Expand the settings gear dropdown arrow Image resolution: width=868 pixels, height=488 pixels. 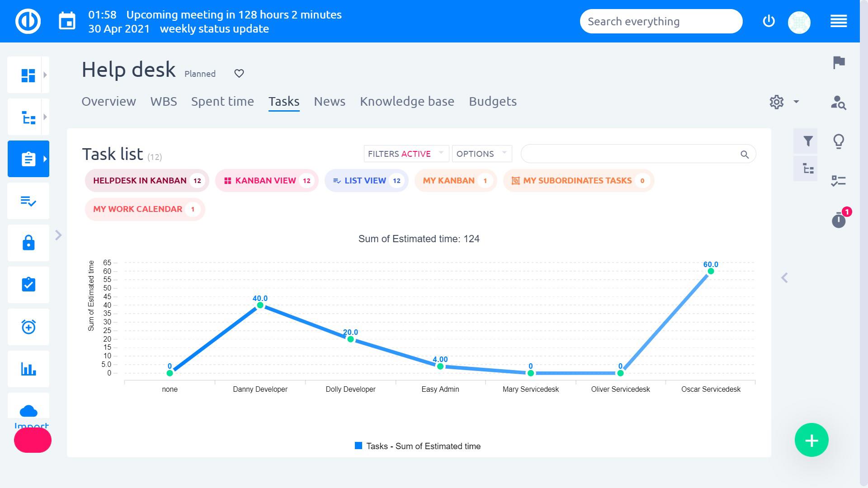click(796, 102)
